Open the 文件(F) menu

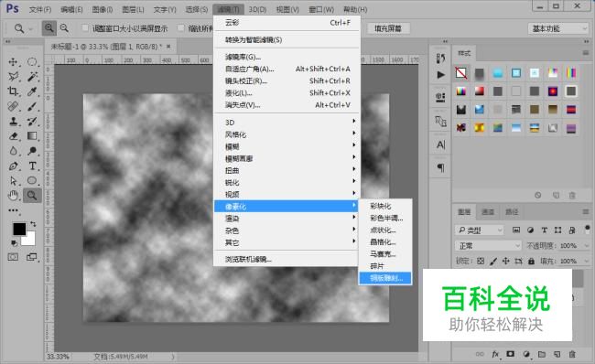point(40,9)
